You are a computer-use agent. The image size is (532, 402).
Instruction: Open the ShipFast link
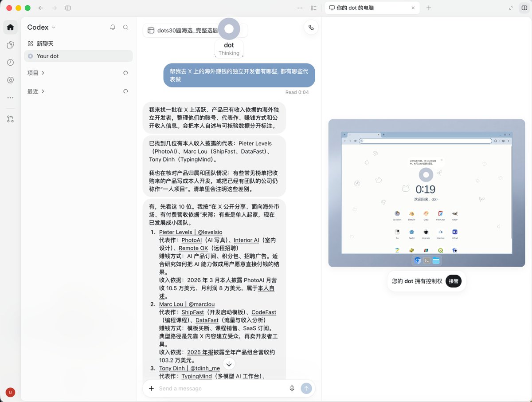[192, 312]
